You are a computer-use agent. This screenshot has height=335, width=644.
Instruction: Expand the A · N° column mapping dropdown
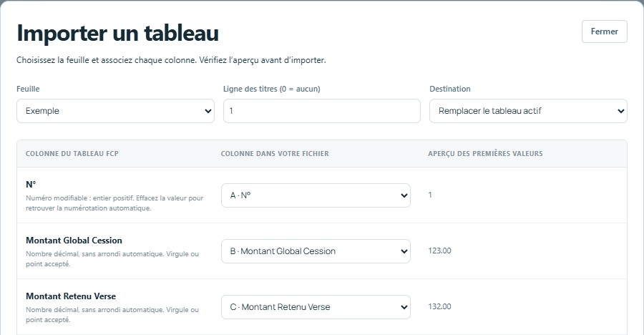click(316, 195)
